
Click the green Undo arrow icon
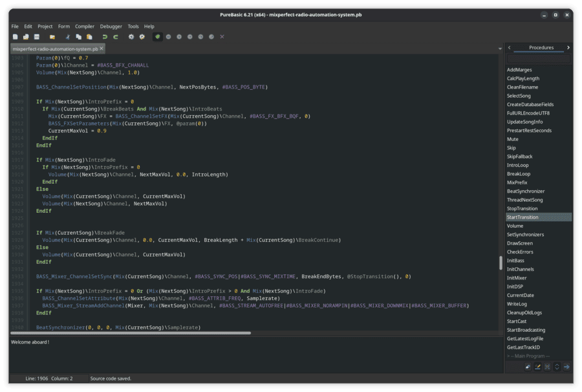pyautogui.click(x=105, y=37)
